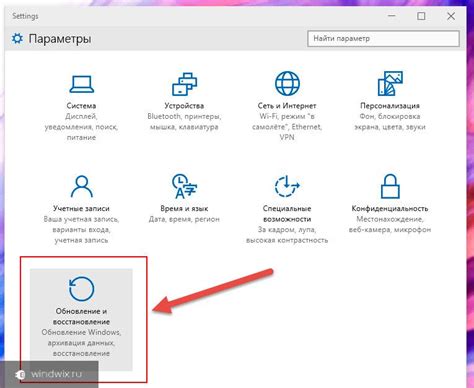Select the Персонализация category title
474x388 pixels.
pos(390,106)
